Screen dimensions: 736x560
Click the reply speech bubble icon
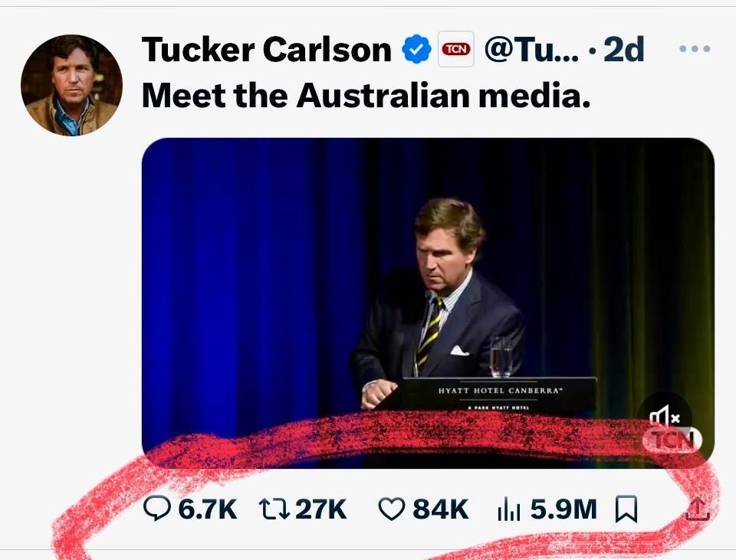tap(157, 509)
